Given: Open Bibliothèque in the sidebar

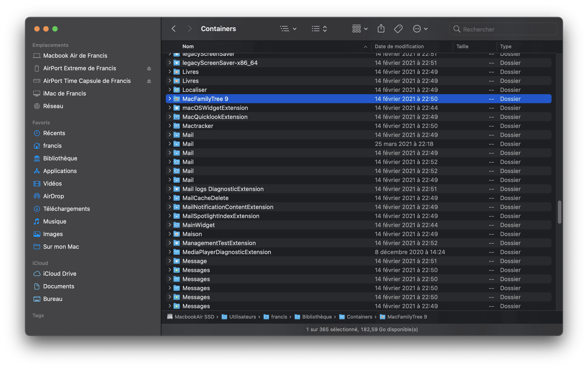Looking at the screenshot, I should point(60,158).
